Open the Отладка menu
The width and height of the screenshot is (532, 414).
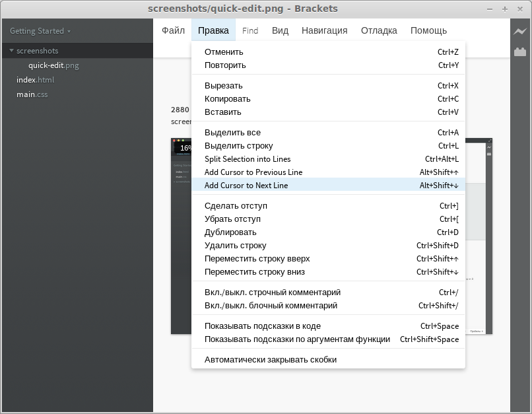coord(379,30)
